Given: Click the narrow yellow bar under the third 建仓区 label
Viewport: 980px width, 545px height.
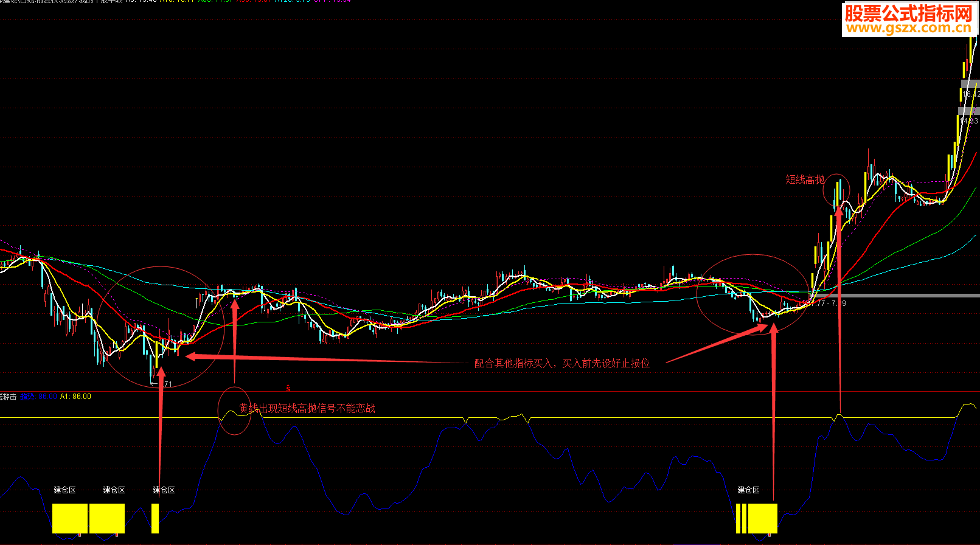Looking at the screenshot, I should click(x=155, y=518).
